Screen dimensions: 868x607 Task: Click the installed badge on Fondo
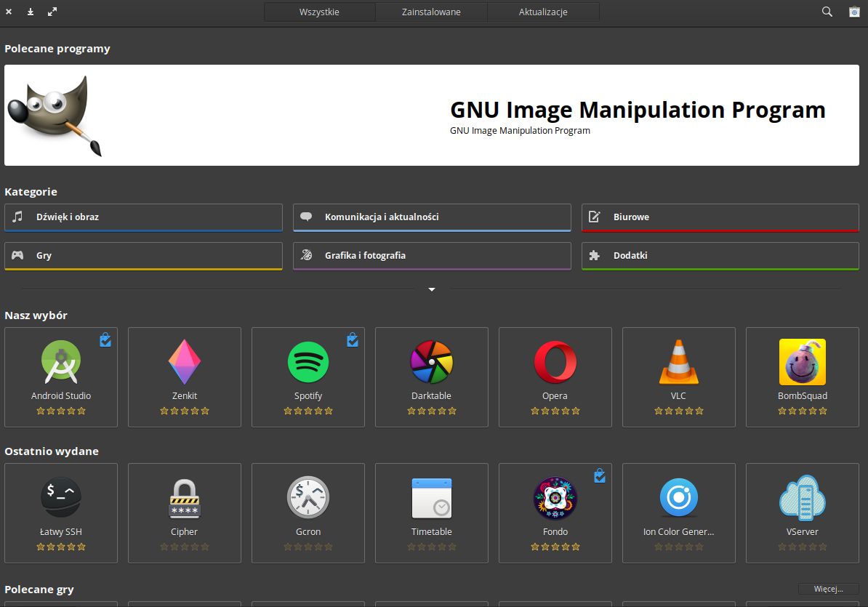pyautogui.click(x=600, y=475)
